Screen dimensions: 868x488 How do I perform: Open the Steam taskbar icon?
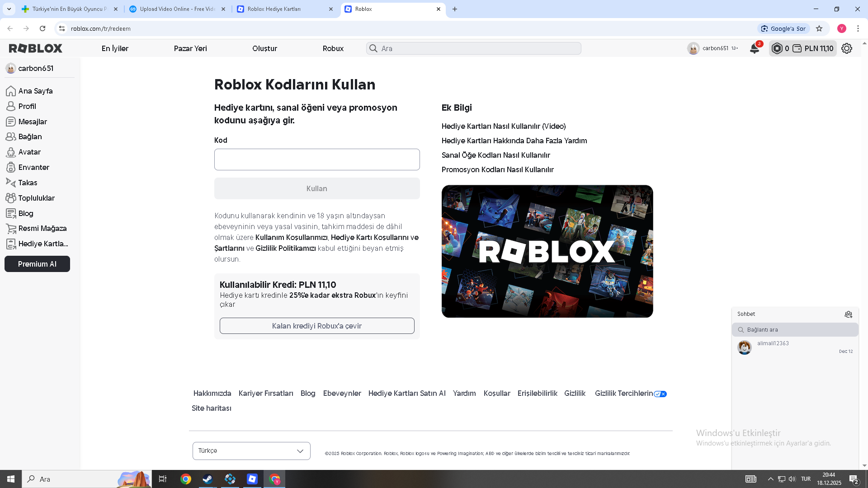pos(208,479)
